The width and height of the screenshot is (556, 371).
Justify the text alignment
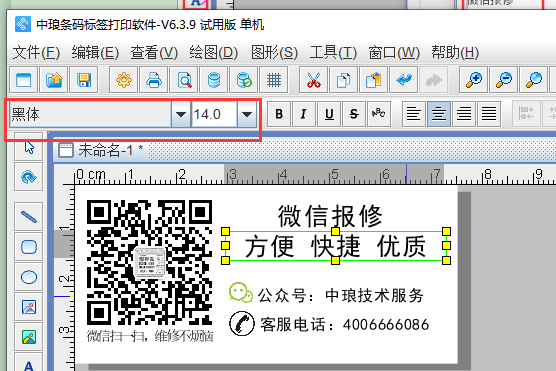click(x=489, y=114)
